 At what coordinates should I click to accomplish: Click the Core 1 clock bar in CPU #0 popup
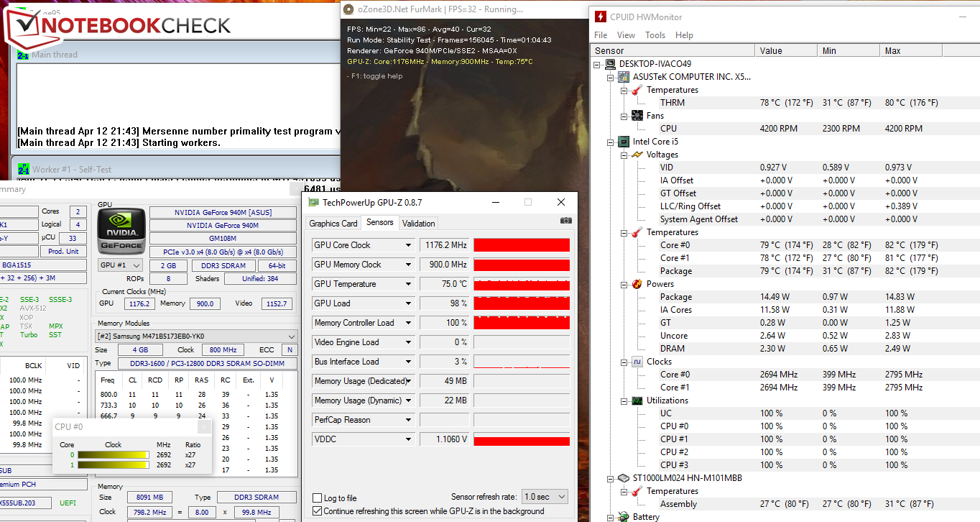[x=113, y=464]
